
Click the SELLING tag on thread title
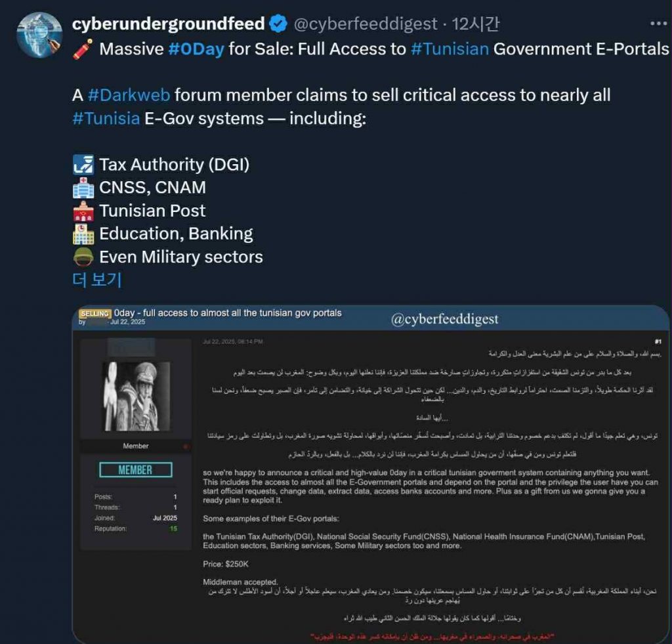coord(94,313)
